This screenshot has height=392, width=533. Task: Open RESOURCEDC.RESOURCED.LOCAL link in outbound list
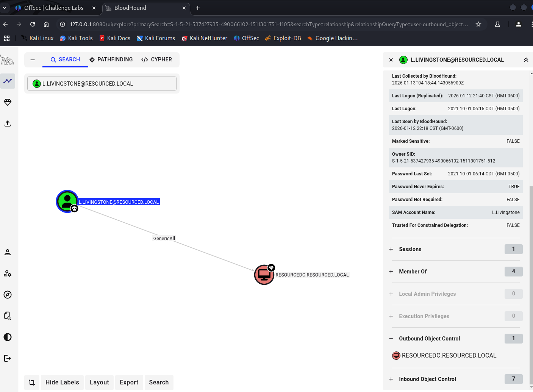(449, 356)
